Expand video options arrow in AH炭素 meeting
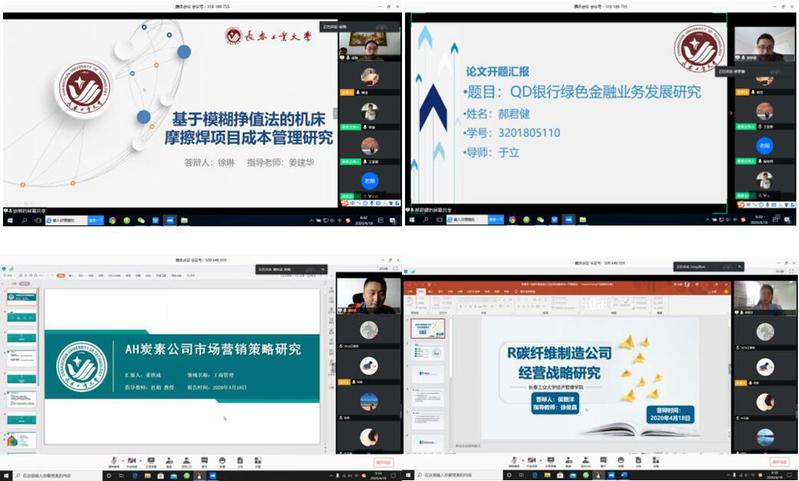 [x=140, y=460]
